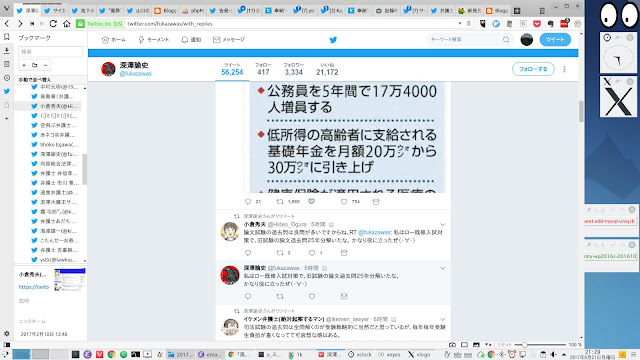Open Chrome from the taskbar

111,354
